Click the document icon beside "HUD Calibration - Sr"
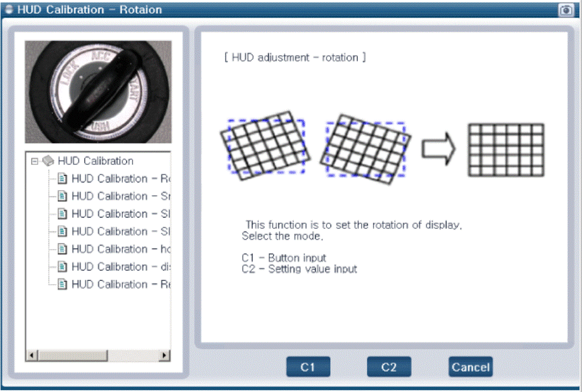The width and height of the screenshot is (582, 392). 63,196
